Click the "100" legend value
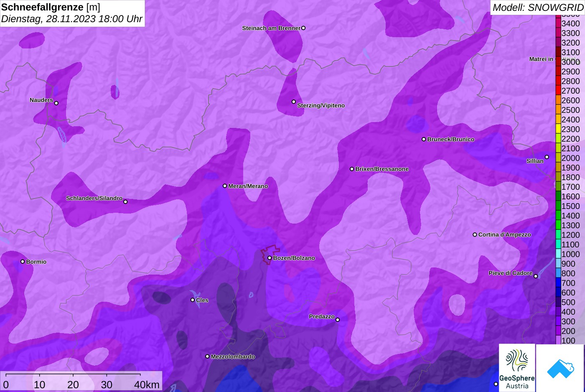The height and width of the screenshot is (392, 585). pos(568,341)
